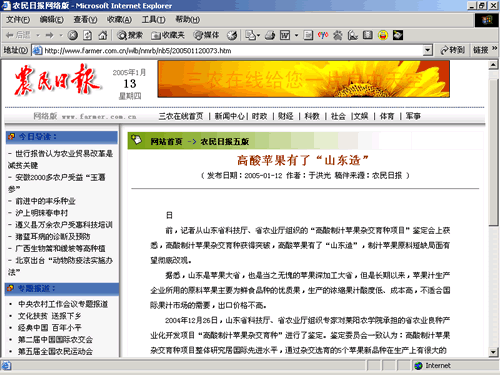500x375 pixels.
Task: Open the 新闻中心 navigation link
Action: tap(229, 116)
